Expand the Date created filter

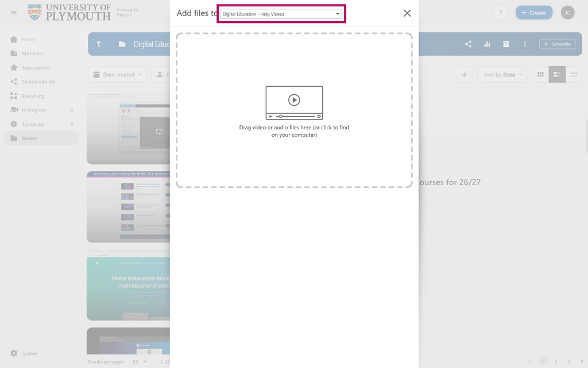click(x=118, y=75)
